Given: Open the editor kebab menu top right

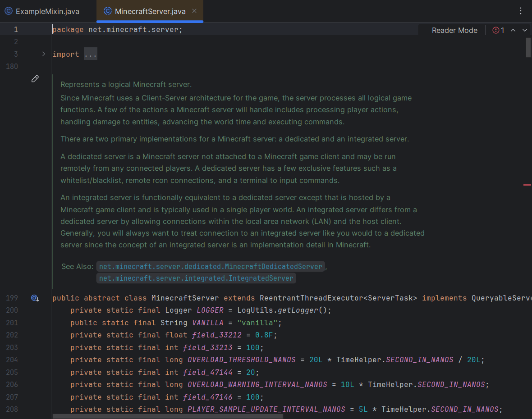Looking at the screenshot, I should (x=521, y=10).
